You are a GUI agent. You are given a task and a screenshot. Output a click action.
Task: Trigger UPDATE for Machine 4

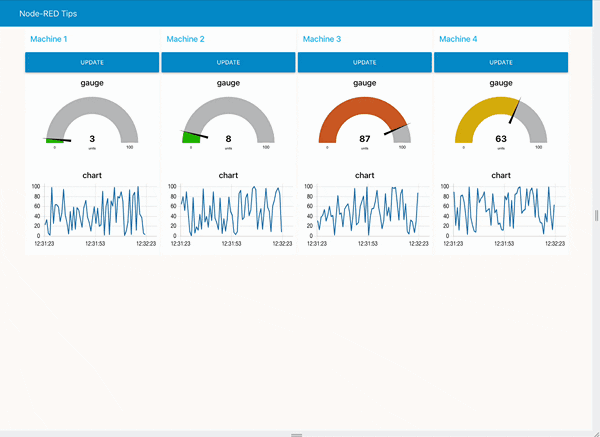click(x=501, y=62)
